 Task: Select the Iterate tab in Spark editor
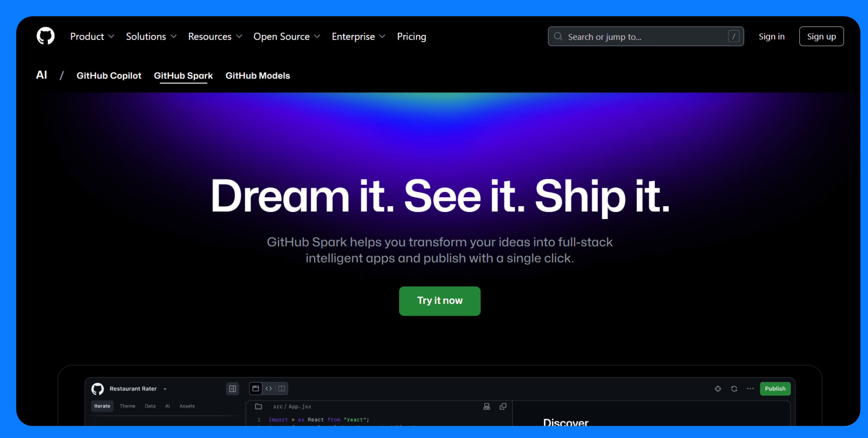click(x=102, y=406)
